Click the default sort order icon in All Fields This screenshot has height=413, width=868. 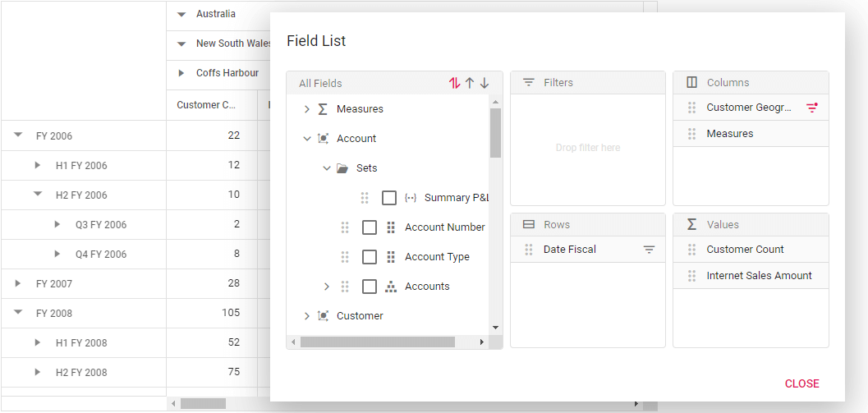pos(454,83)
